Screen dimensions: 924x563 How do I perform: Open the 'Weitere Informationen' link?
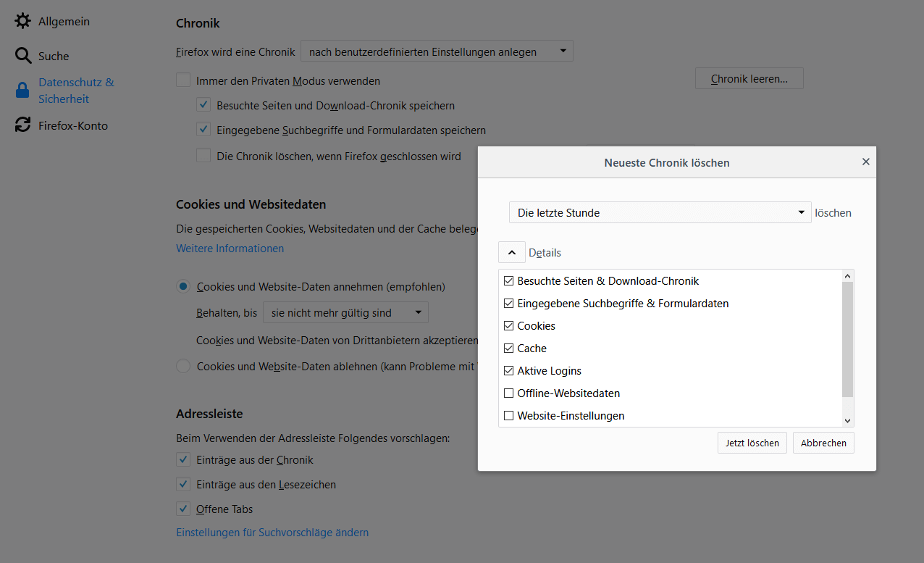[230, 248]
